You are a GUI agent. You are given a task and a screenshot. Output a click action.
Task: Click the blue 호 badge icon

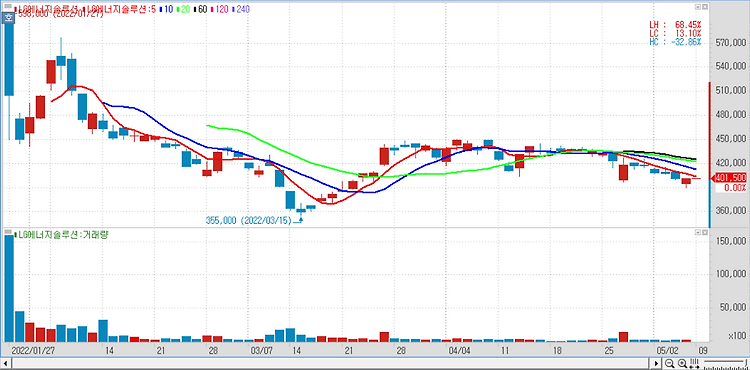coord(8,17)
